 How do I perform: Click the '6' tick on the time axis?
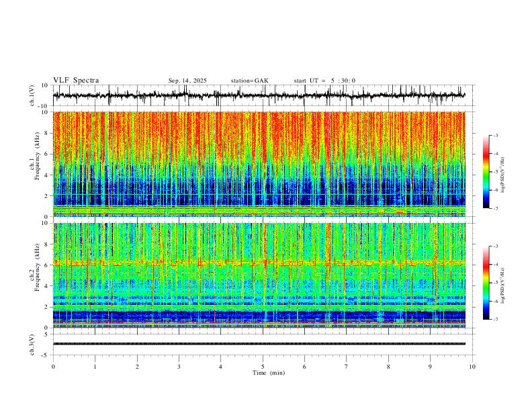(x=304, y=367)
